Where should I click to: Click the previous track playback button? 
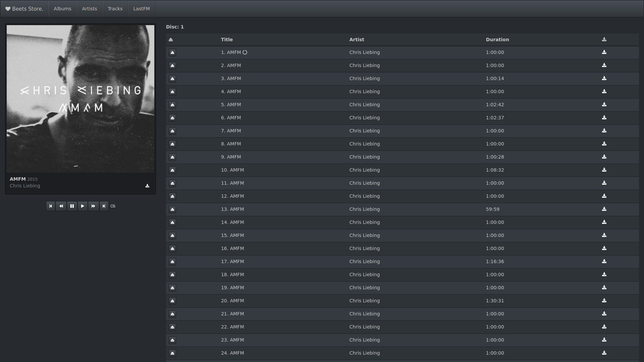click(x=50, y=206)
